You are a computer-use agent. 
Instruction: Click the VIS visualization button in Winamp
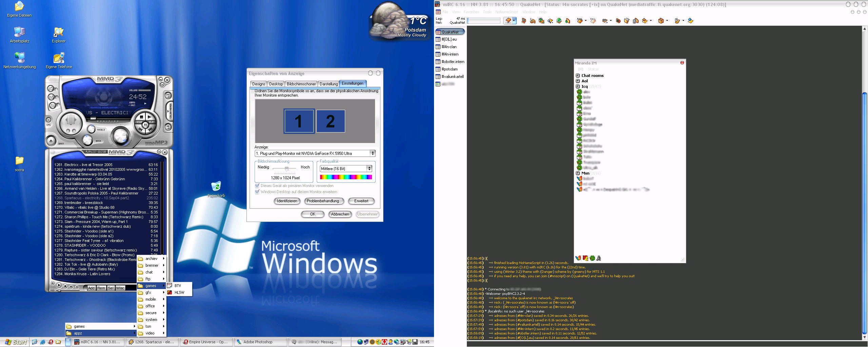point(168,96)
